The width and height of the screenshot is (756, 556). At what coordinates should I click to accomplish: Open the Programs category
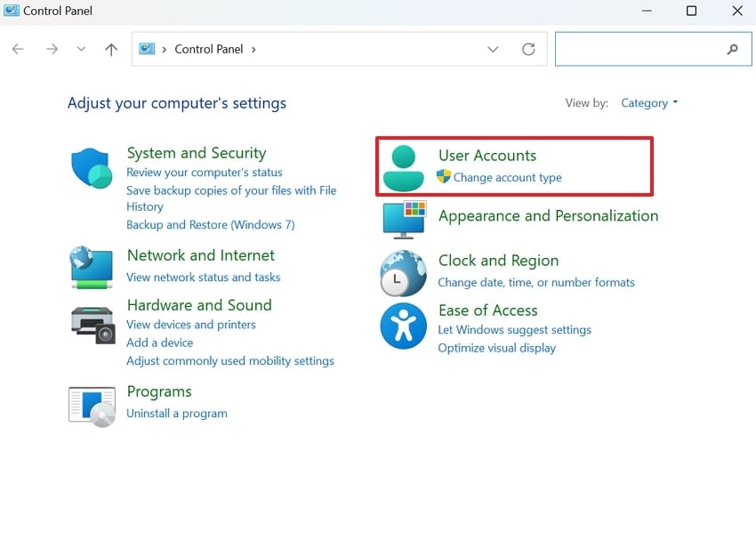(159, 391)
